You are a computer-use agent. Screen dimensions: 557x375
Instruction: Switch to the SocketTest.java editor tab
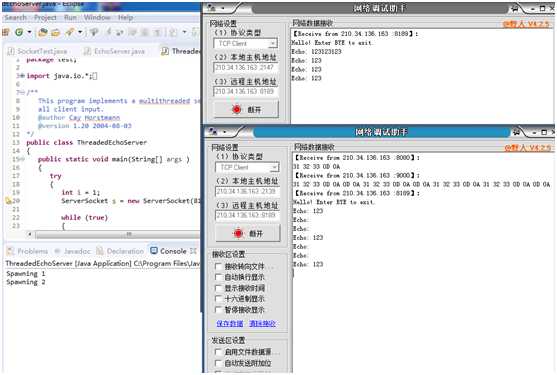point(38,51)
